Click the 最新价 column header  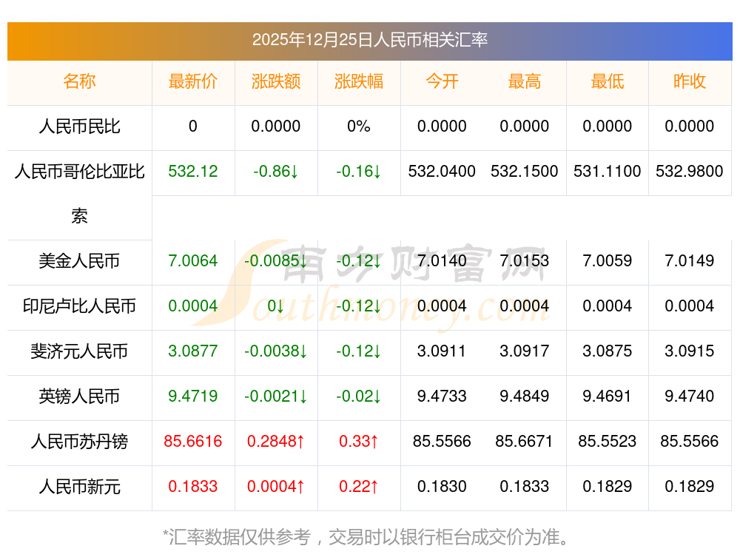(x=192, y=81)
